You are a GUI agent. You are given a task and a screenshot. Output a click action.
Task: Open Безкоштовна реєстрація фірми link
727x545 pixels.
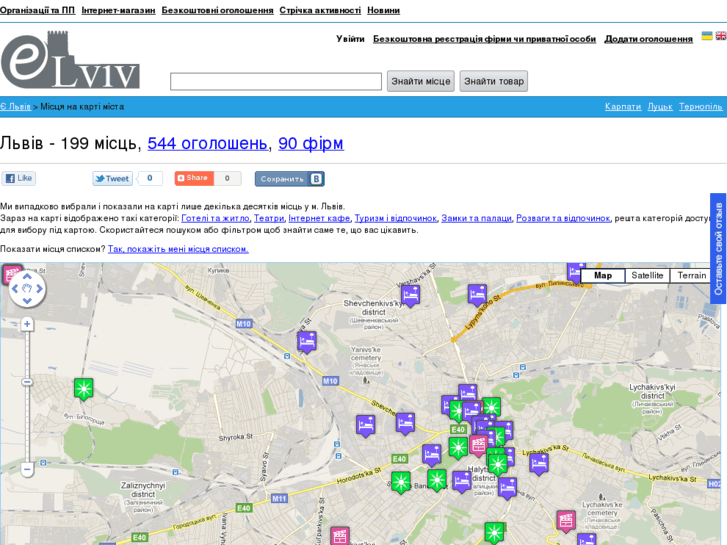click(x=485, y=39)
